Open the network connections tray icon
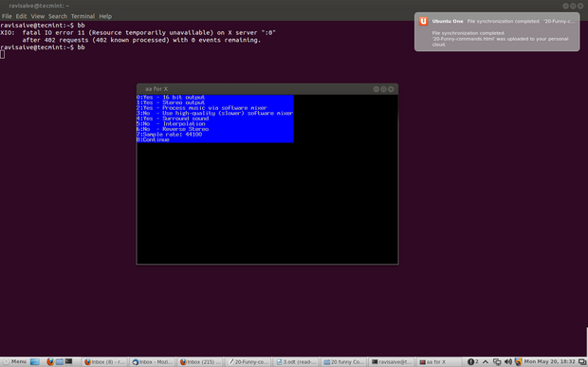588x367 pixels. [x=497, y=361]
